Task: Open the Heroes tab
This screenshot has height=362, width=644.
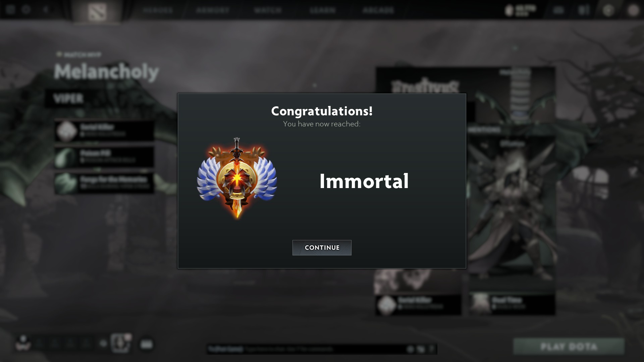Action: pyautogui.click(x=158, y=10)
